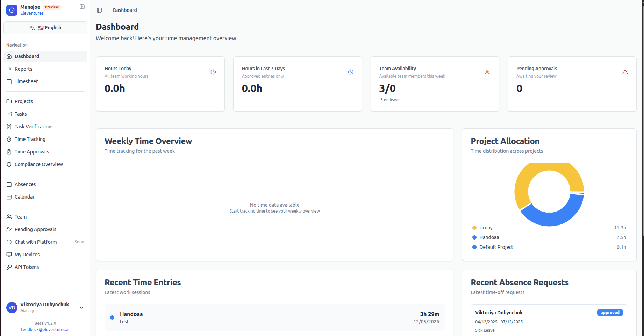The image size is (644, 336).
Task: Toggle sidebar icon beside Dashboard breadcrumb
Action: point(99,10)
